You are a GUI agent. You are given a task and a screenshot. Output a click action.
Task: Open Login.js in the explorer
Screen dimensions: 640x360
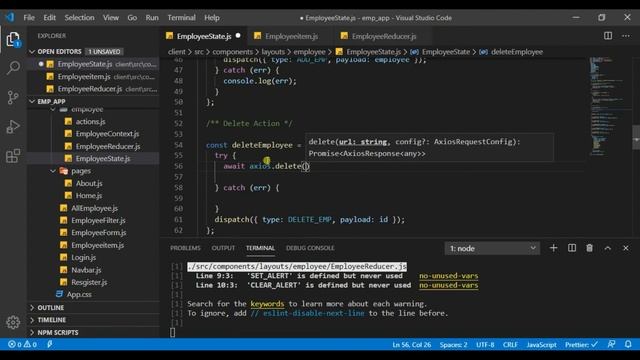[83, 257]
